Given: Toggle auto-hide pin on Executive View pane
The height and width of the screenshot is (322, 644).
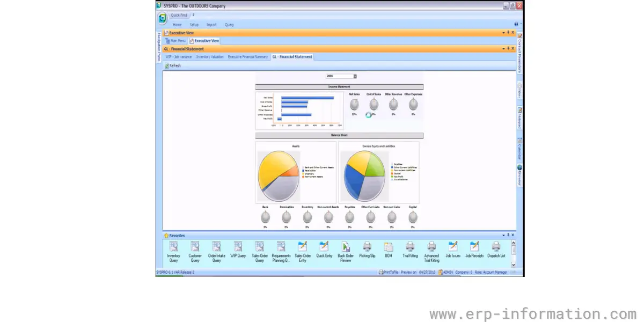Looking at the screenshot, I should (508, 33).
